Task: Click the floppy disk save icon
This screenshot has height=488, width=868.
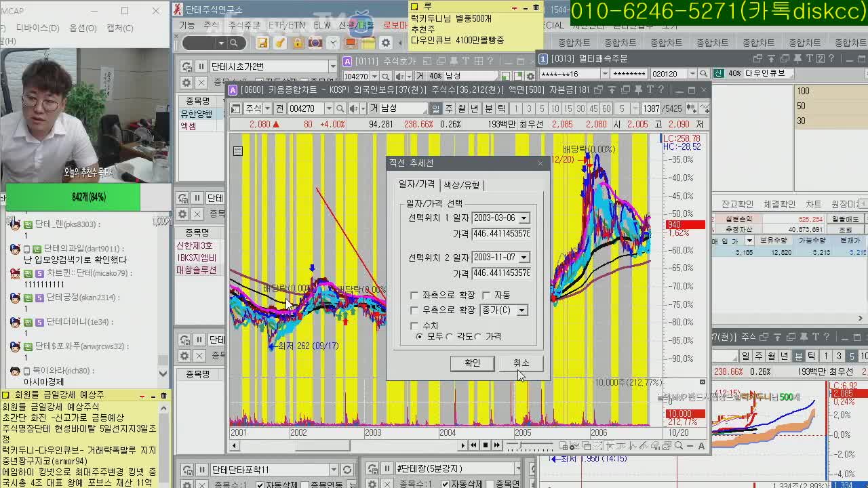Action: tap(262, 43)
